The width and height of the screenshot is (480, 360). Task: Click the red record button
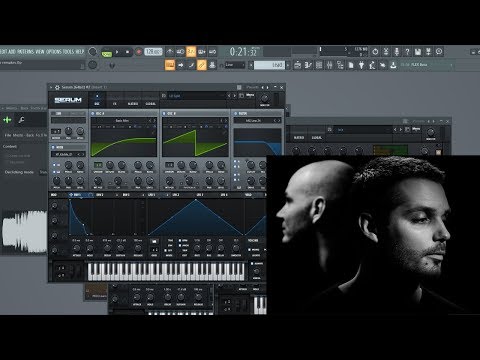(x=139, y=52)
